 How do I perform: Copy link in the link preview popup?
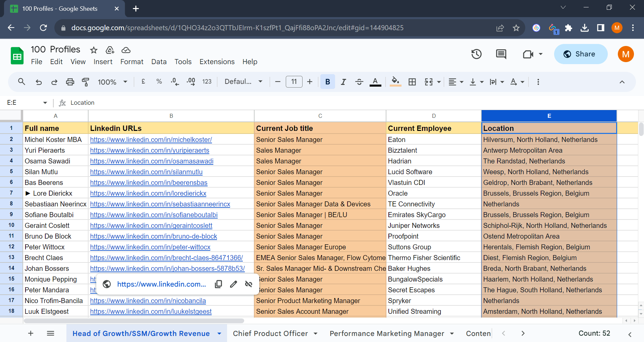[x=218, y=284]
